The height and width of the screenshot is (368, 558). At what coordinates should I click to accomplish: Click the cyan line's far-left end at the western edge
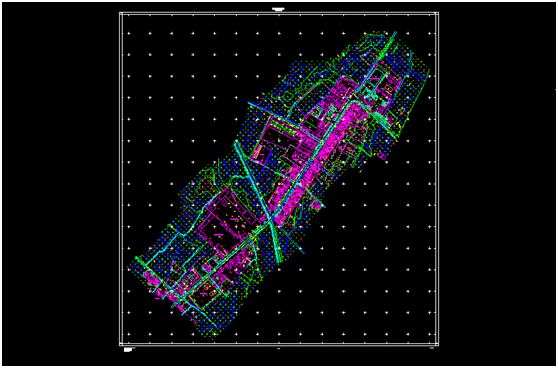[x=136, y=257]
